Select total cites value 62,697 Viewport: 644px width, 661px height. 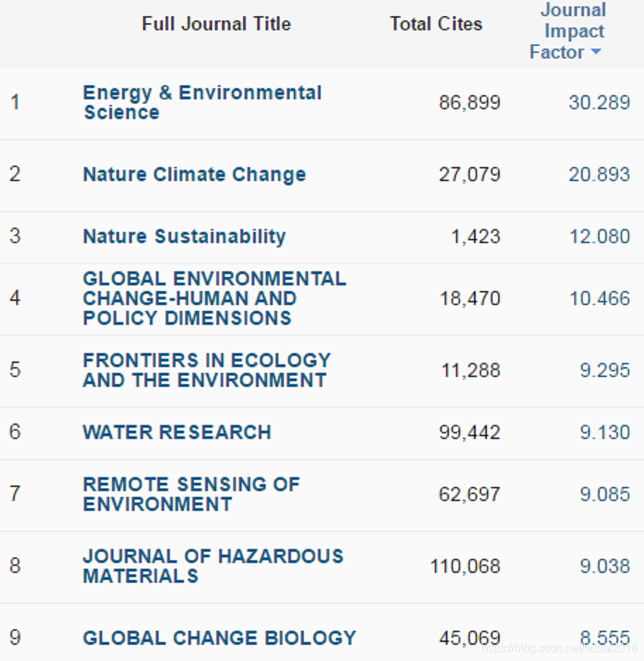click(469, 494)
